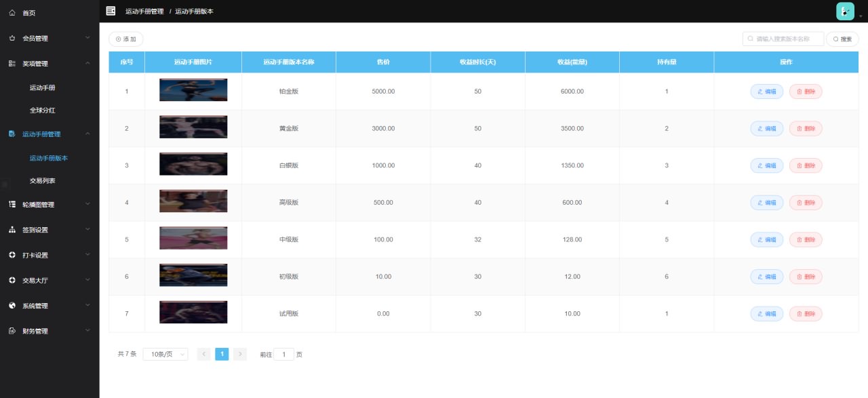
Task: Delete the 高级版 row
Action: (806, 202)
